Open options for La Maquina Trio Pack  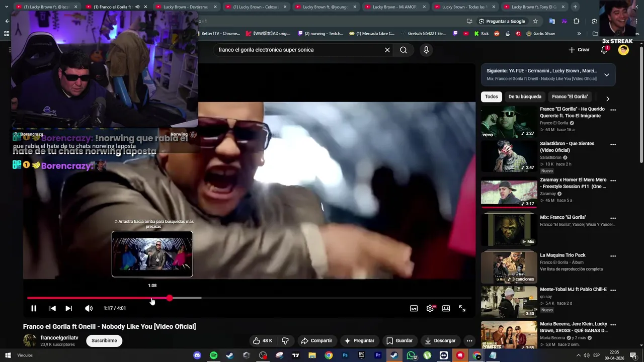click(x=613, y=256)
